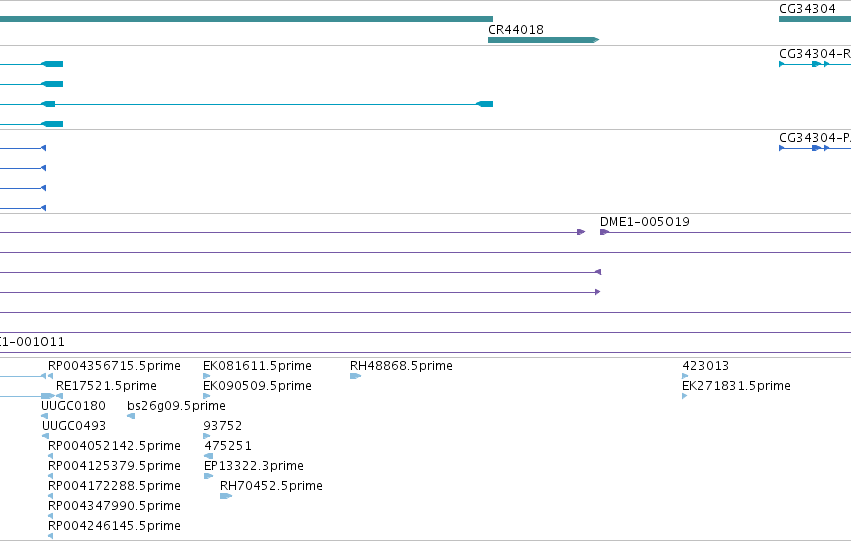Select the UUGC0180 arrow marker
This screenshot has height=541, width=851.
[45, 416]
